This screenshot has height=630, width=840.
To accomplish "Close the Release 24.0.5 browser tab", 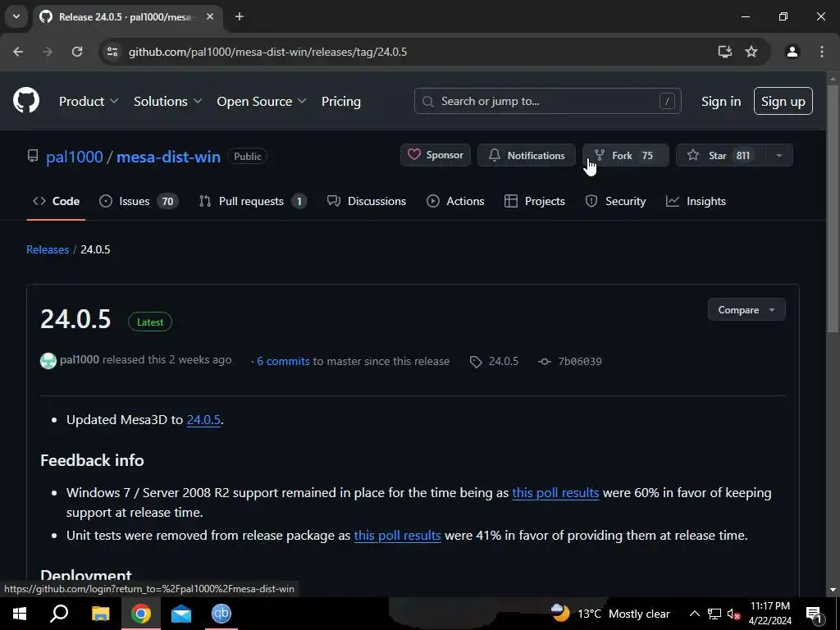I will 210,16.
